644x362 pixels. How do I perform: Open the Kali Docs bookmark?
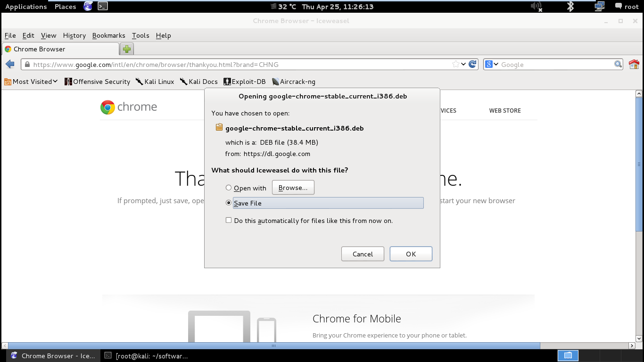[x=199, y=82]
